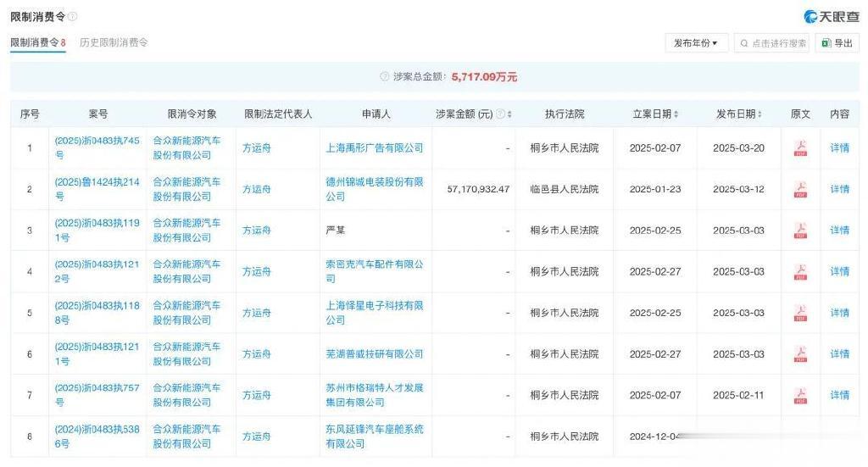This screenshot has height=467, width=868.
Task: Open applicant 芜湖普威技研有限公司
Action: (374, 354)
